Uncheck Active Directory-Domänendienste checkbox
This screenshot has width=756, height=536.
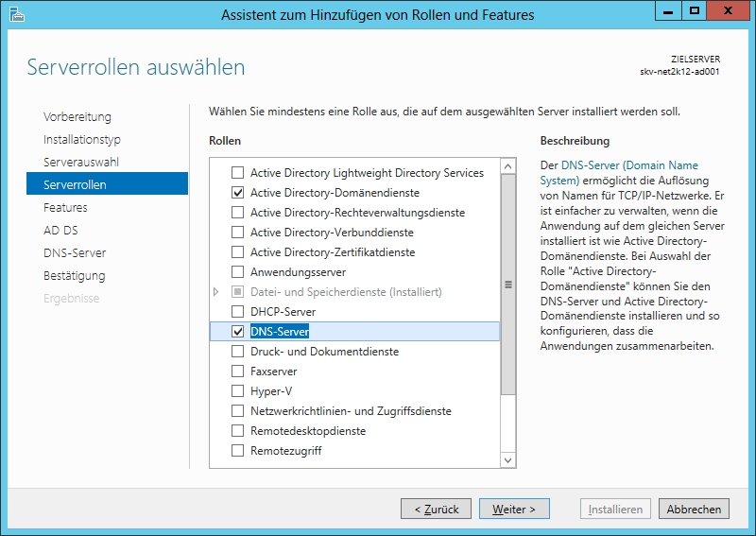237,193
